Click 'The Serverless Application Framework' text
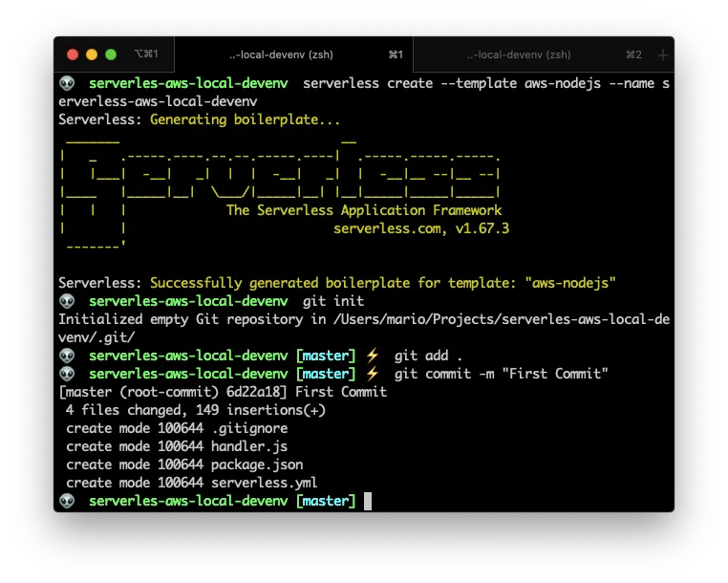Viewport: 728px width, 583px height. (364, 210)
